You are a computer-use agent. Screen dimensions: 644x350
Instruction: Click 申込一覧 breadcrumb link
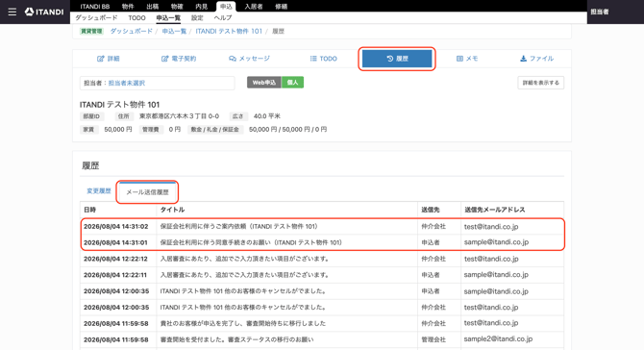pyautogui.click(x=174, y=31)
